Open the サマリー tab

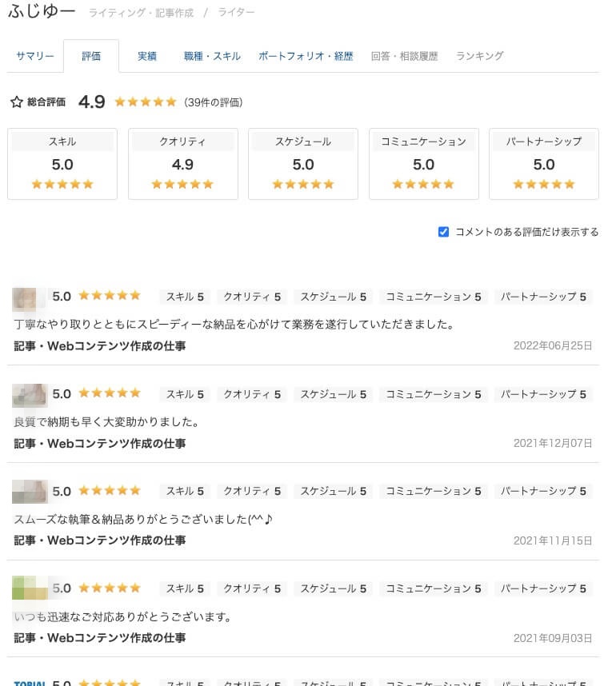(x=35, y=56)
